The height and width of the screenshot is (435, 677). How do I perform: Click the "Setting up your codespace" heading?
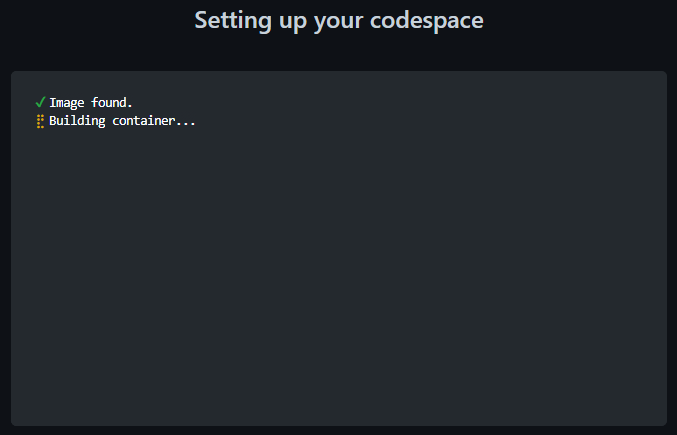pos(338,20)
